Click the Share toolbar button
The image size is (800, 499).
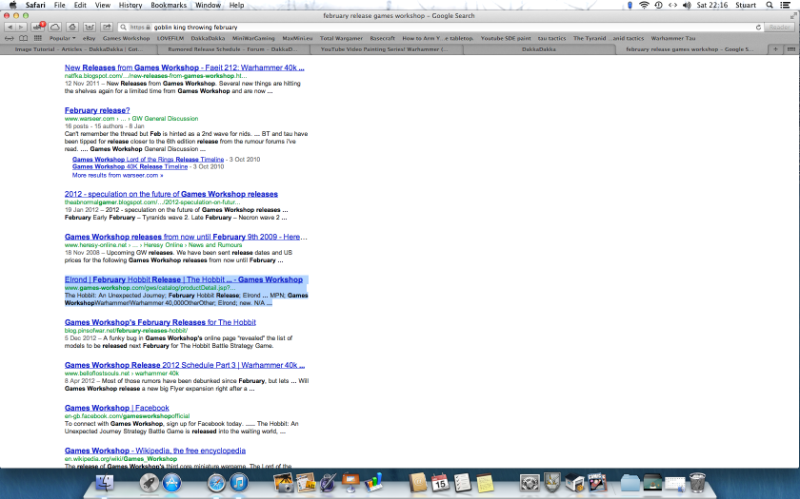click(x=107, y=27)
